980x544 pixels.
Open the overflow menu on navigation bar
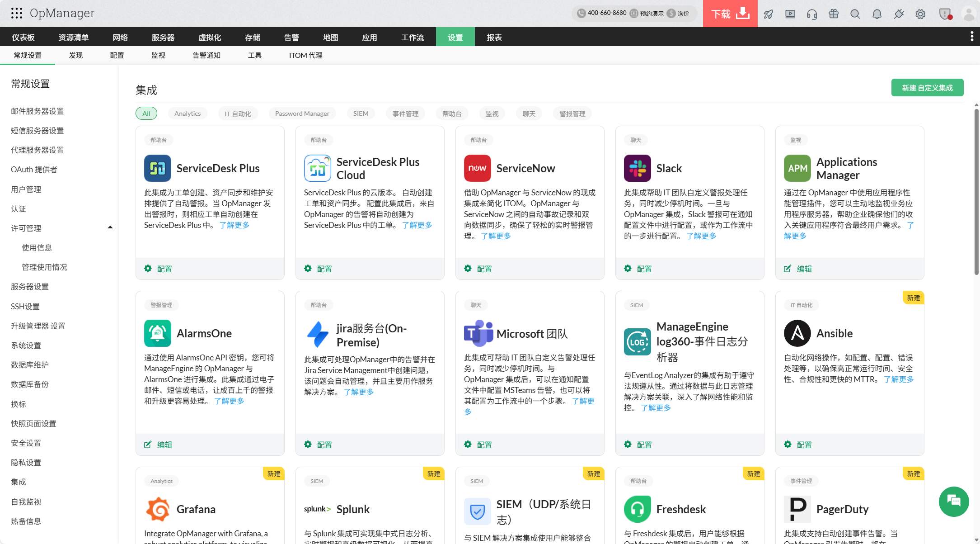(972, 37)
